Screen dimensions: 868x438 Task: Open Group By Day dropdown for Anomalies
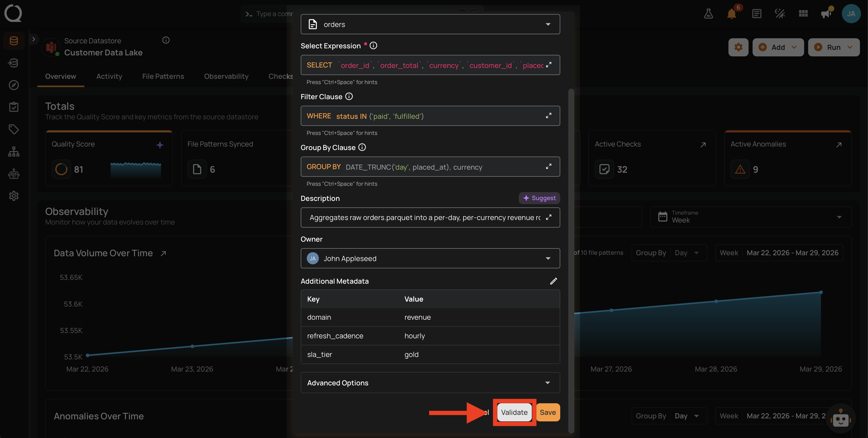click(x=669, y=416)
